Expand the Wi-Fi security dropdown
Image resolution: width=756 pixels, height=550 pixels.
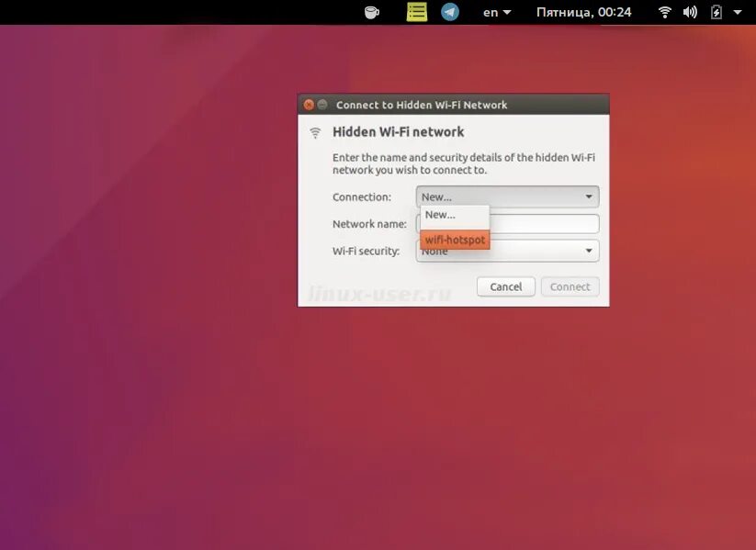click(x=507, y=251)
